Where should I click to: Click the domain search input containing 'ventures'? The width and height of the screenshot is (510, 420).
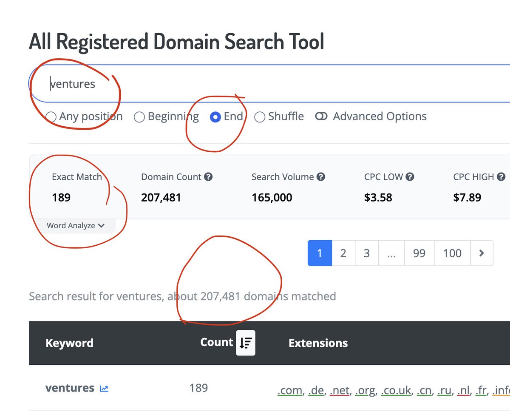tap(269, 84)
